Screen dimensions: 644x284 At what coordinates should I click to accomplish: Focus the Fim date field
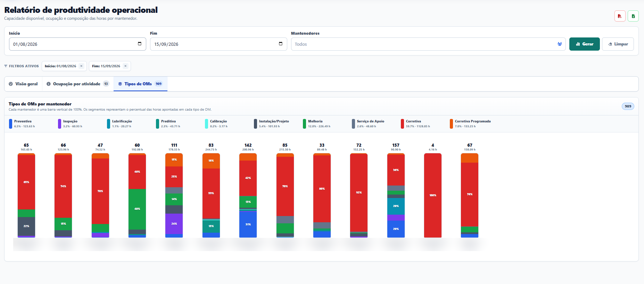coord(218,44)
